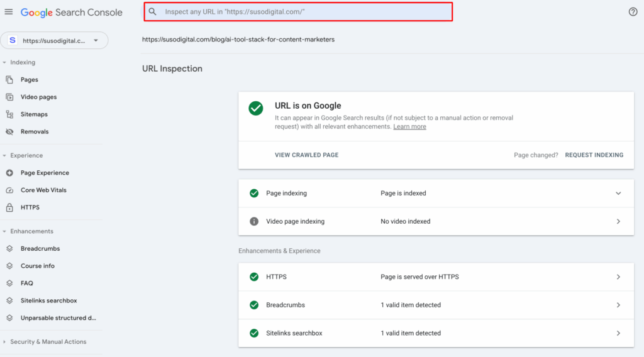Open FAQ in the sidebar
Image resolution: width=644 pixels, height=357 pixels.
click(x=26, y=283)
